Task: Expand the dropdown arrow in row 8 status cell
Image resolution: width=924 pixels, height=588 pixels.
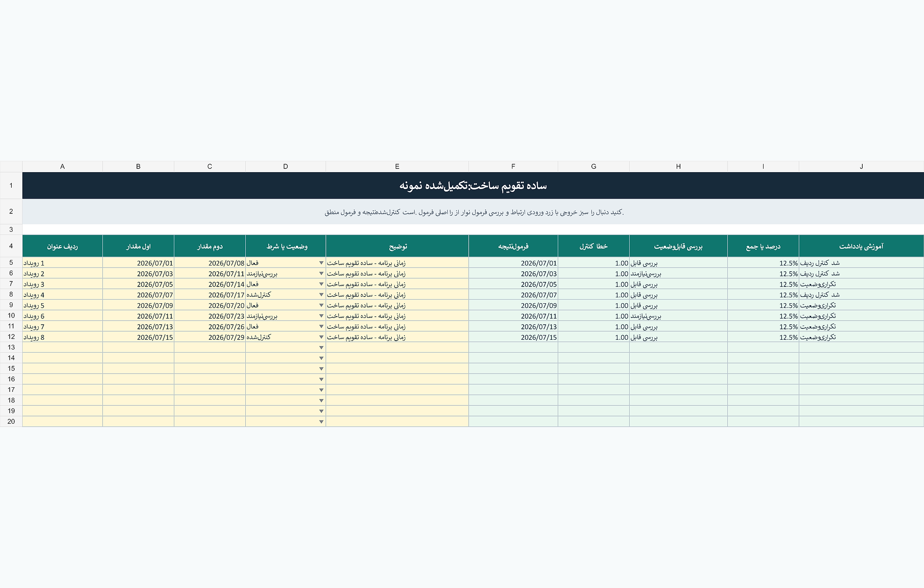Action: tap(321, 295)
